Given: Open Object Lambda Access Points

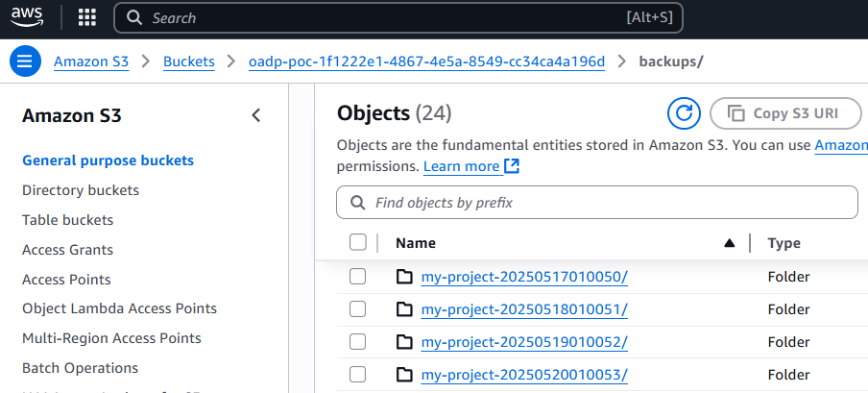Looking at the screenshot, I should pos(120,308).
